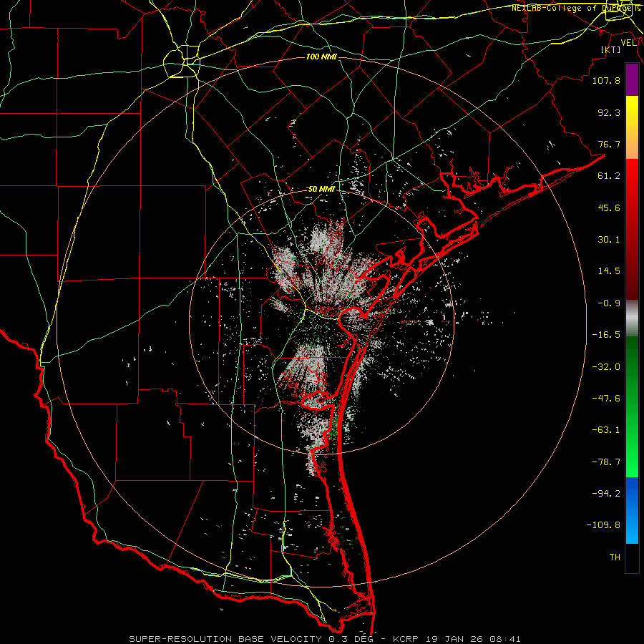Click the 92.3 velocity scale value
Screen dimensions: 644x644
(609, 112)
